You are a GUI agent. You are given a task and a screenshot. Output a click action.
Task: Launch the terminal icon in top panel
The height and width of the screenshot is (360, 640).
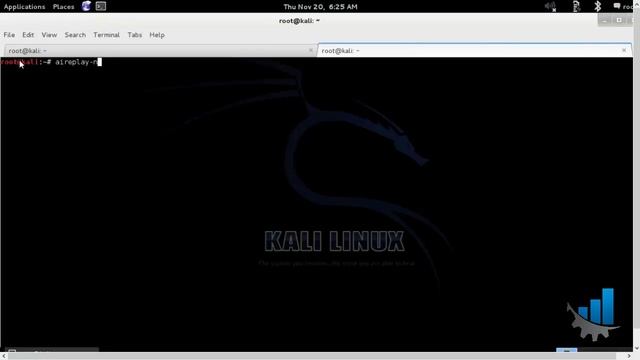click(101, 6)
